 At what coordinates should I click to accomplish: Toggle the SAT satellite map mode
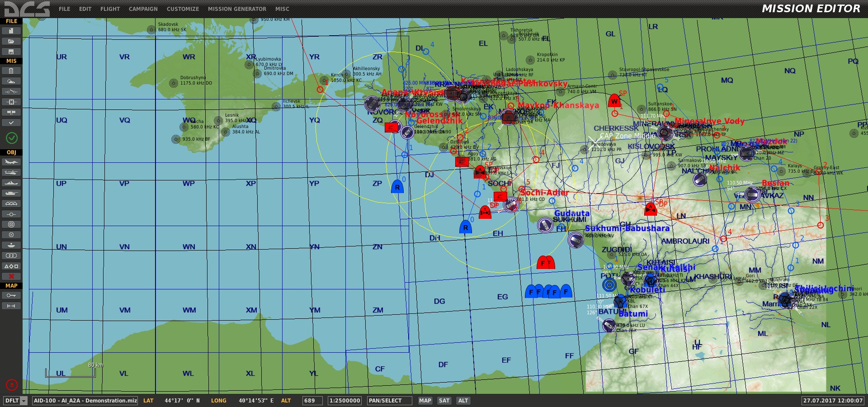[444, 401]
